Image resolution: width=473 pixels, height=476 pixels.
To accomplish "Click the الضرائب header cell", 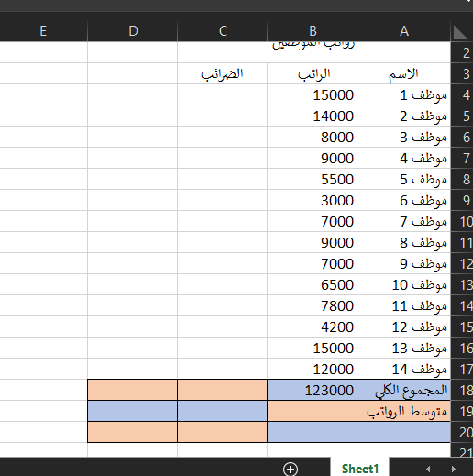I will click(x=223, y=74).
